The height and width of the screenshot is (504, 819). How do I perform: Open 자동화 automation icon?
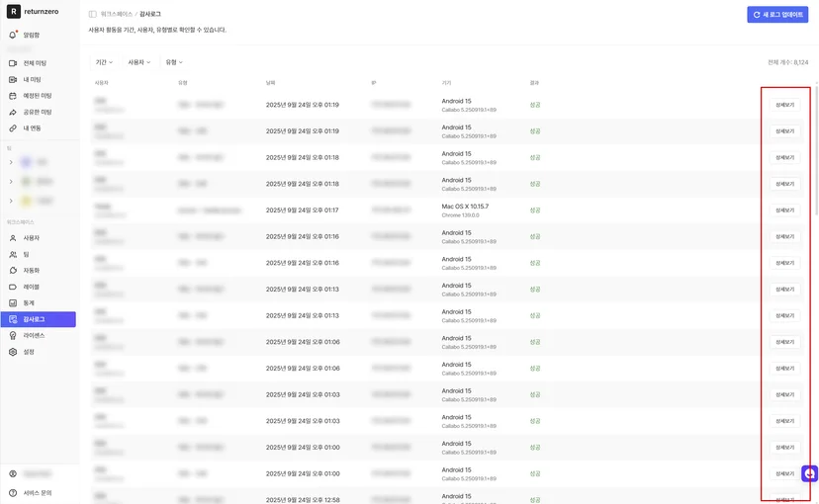13,270
